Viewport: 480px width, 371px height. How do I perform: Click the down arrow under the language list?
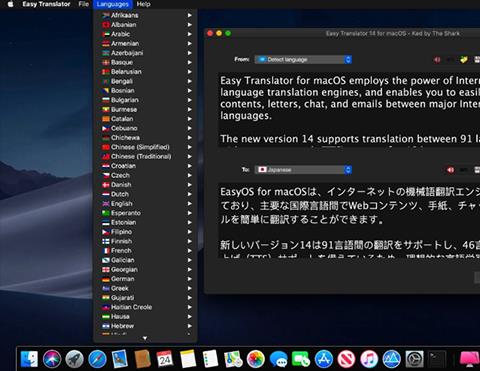145,338
